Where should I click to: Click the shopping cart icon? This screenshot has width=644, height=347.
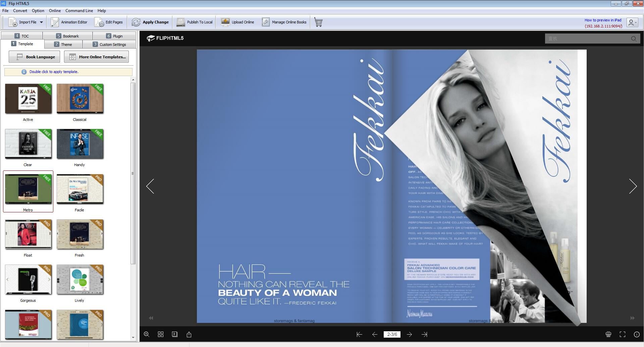tap(318, 22)
